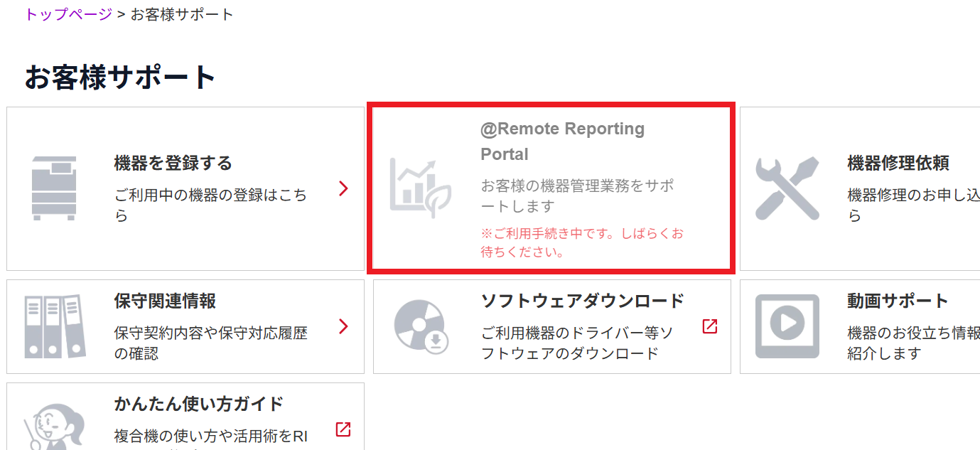Click the external link icon for ソフトウェアダウンロード
980x450 pixels.
[710, 326]
